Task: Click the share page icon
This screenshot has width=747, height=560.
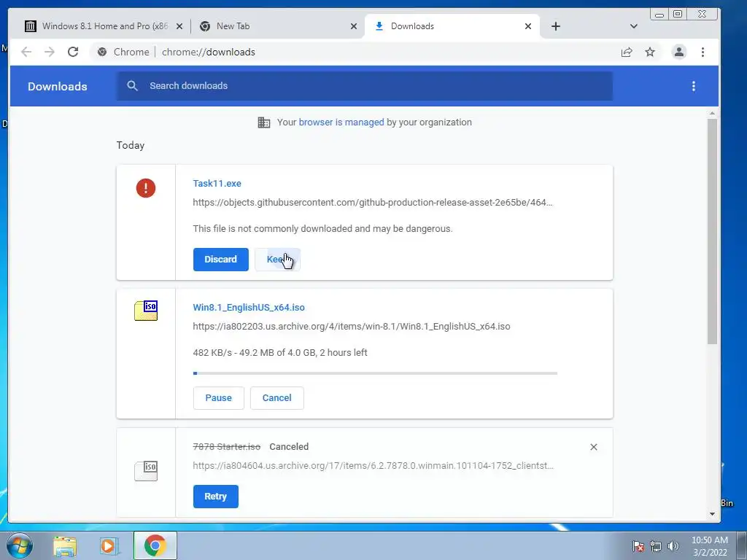Action: 627,52
